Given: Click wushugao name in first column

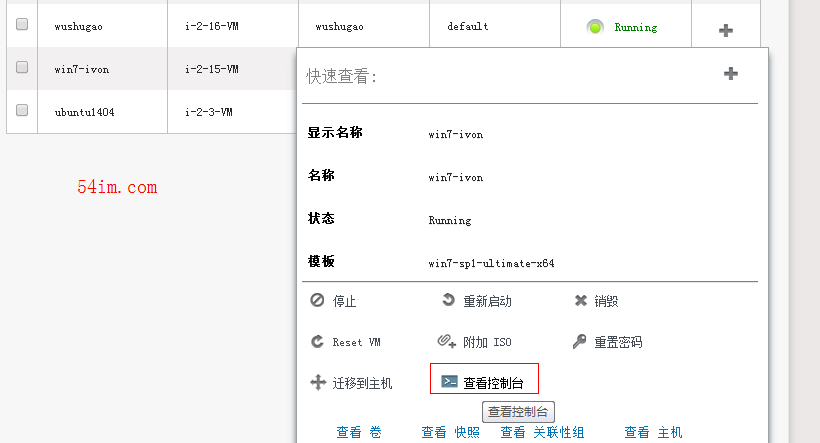Looking at the screenshot, I should click(x=78, y=27).
